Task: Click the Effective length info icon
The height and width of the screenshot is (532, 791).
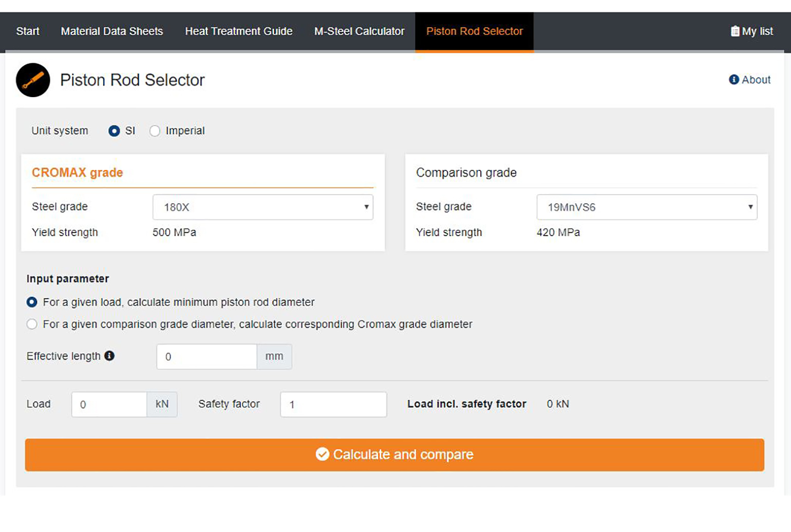Action: (109, 356)
